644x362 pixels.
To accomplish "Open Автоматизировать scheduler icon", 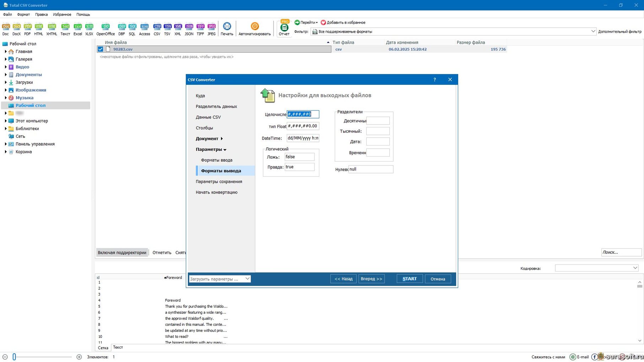I will click(x=255, y=29).
